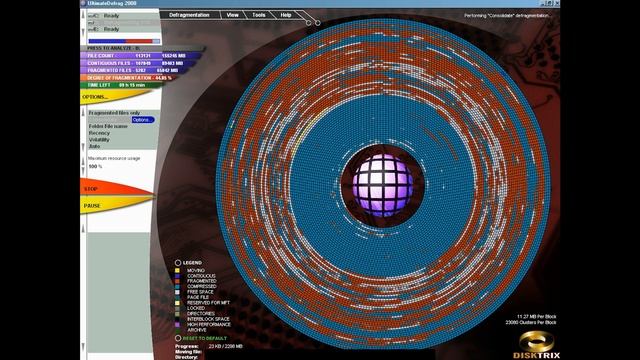Select drive C: Ready in drive list
Image resolution: width=640 pixels, height=360 pixels.
[x=123, y=16]
